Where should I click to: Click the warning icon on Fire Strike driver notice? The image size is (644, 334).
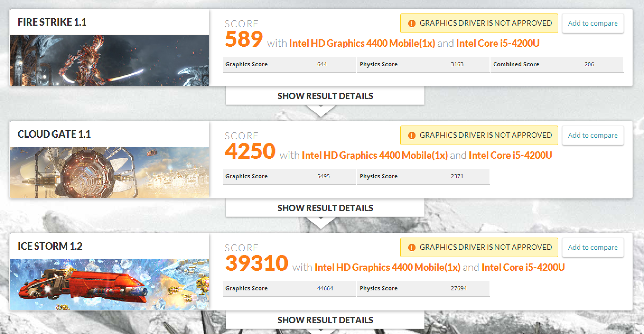(412, 24)
